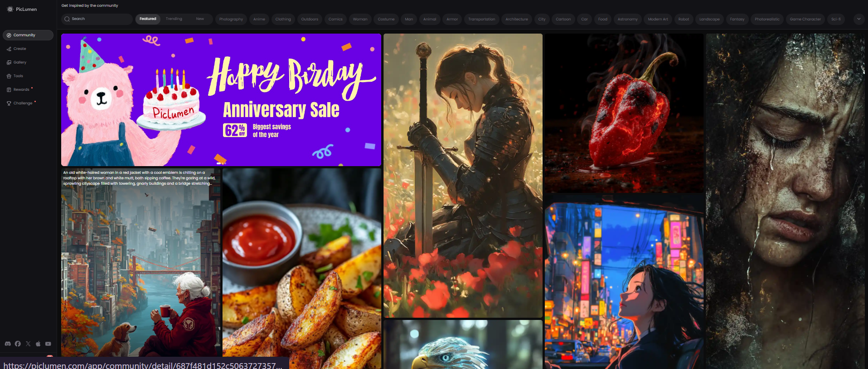Expand the category list chevron
Screen dimensions: 868x369
pos(858,19)
